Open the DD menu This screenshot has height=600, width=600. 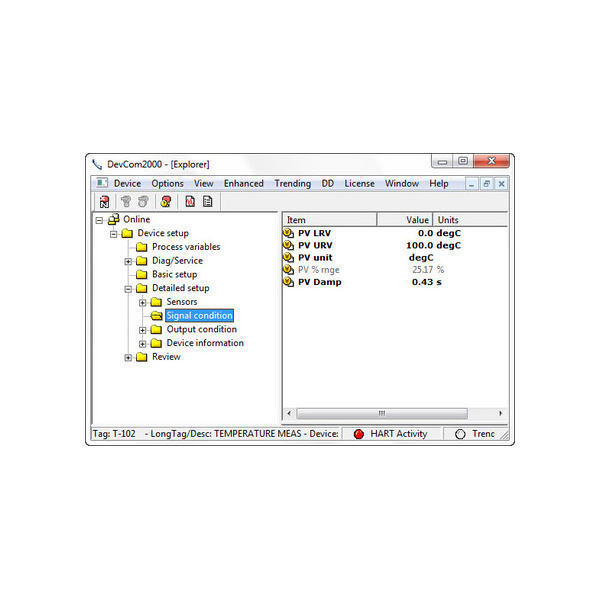[x=328, y=184]
